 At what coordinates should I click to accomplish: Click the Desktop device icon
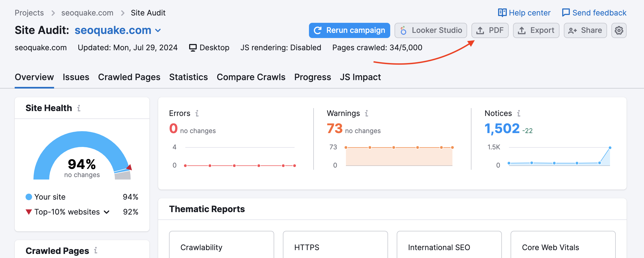193,47
